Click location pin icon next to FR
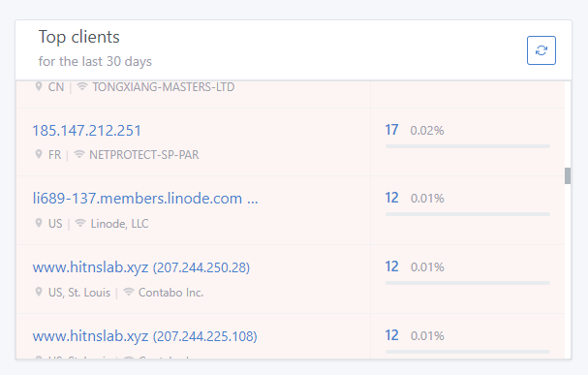 pos(38,154)
